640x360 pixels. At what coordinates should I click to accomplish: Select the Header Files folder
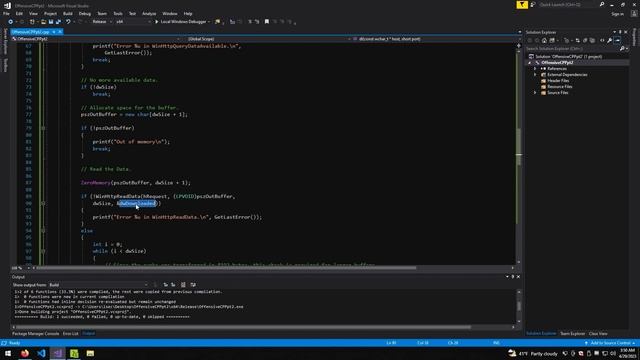(x=558, y=81)
